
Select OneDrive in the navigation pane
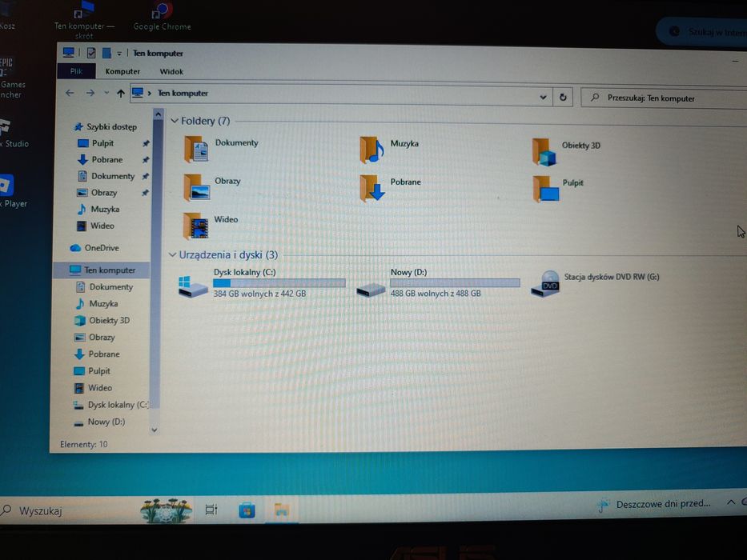coord(94,248)
